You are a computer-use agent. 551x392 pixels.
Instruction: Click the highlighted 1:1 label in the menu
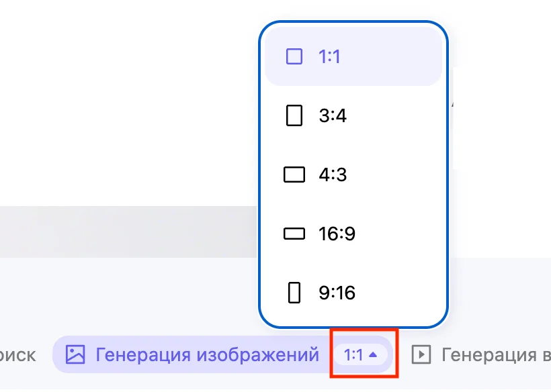(x=329, y=56)
